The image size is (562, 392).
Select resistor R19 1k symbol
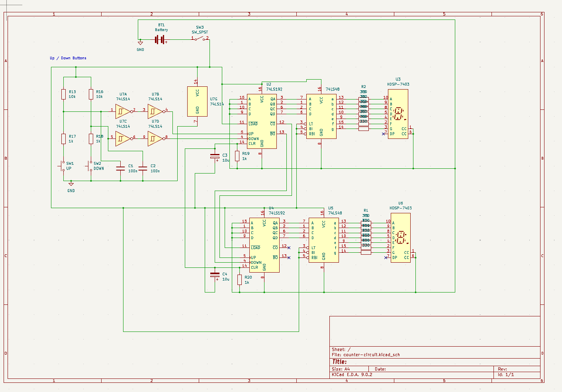[x=237, y=156]
